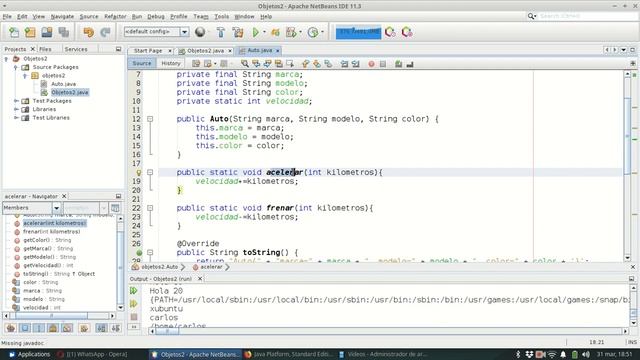Click the Shift Line Left icon in editor toolbar
The width and height of the screenshot is (640, 360).
344,64
